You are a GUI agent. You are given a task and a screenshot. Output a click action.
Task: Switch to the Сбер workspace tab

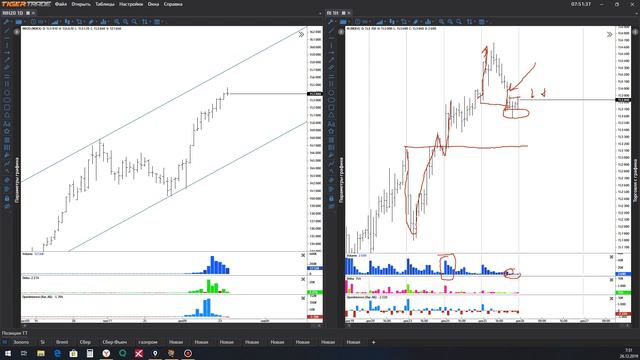pos(85,342)
